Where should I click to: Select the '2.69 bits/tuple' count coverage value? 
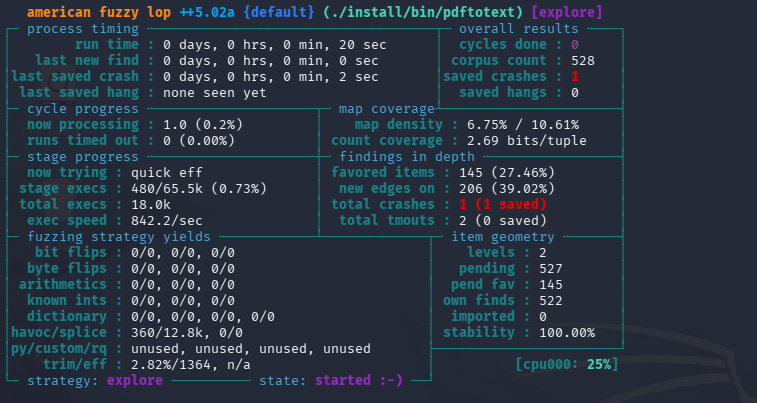click(x=527, y=140)
